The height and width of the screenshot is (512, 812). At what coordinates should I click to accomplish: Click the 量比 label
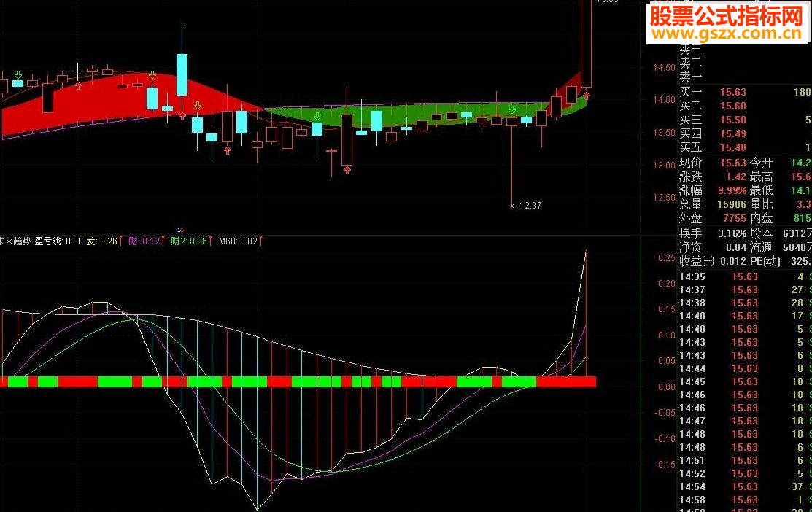(761, 205)
